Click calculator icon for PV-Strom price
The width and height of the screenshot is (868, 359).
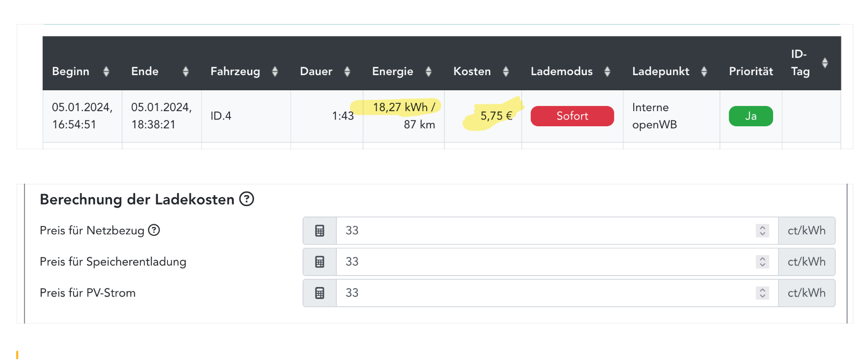320,293
